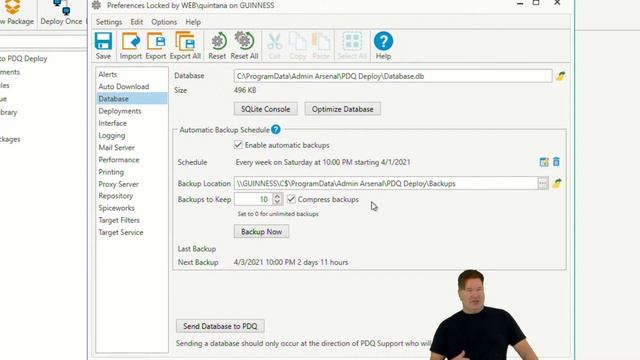Click the Optimize Database button

342,109
